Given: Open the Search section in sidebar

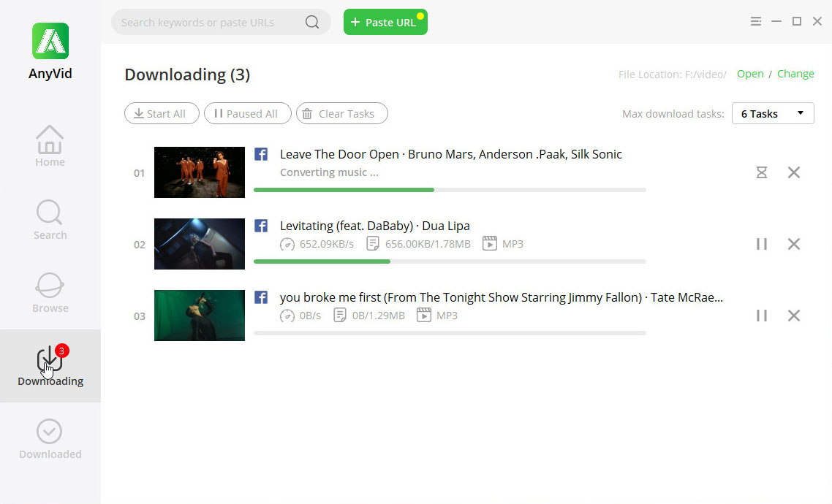Looking at the screenshot, I should click(x=50, y=219).
